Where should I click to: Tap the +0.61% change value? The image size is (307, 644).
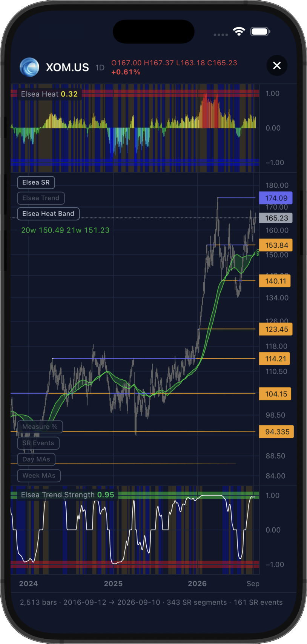(126, 72)
